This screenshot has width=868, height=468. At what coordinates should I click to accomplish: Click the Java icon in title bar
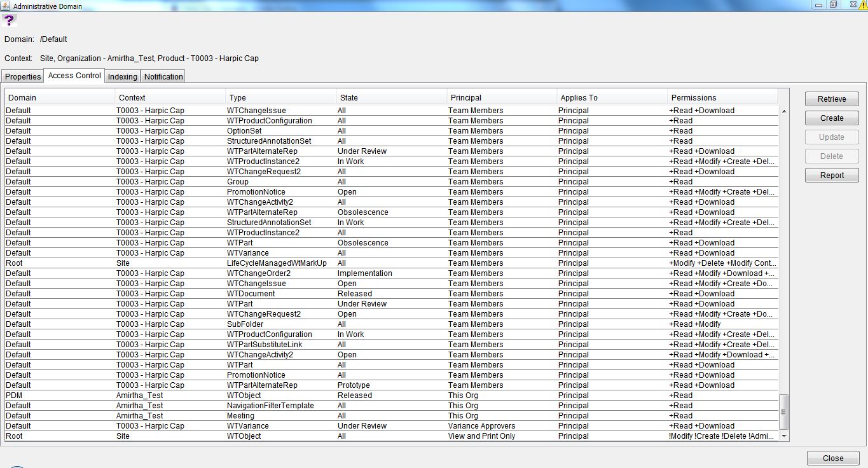(5, 6)
